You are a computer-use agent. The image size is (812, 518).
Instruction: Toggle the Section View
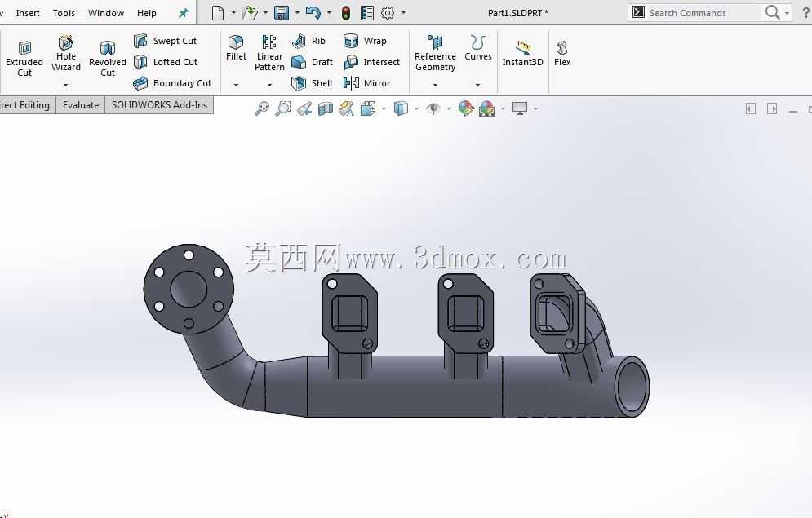(326, 108)
